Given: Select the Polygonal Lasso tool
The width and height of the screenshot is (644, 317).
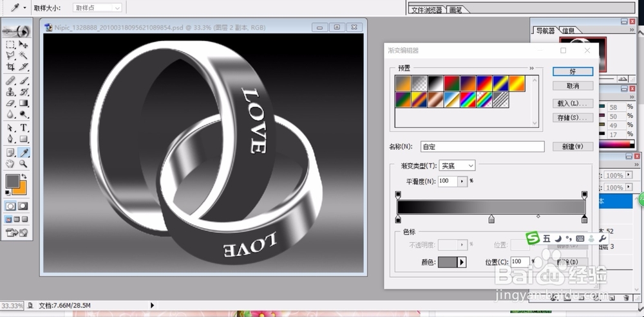Looking at the screenshot, I should 10,55.
